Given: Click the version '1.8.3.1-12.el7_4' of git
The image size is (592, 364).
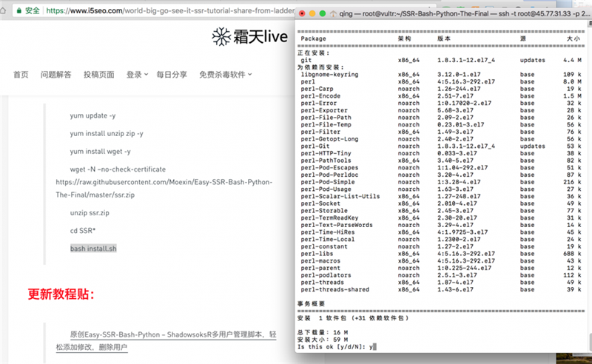Looking at the screenshot, I should coord(466,60).
